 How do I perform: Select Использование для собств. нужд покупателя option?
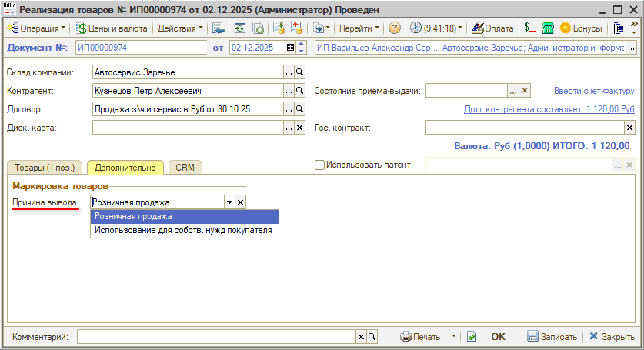pyautogui.click(x=183, y=230)
